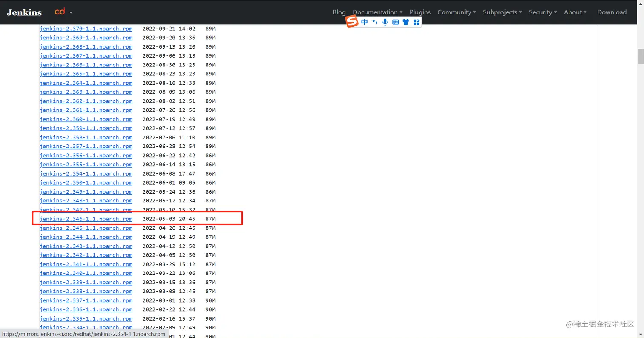
Task: Click jenkins-2.335-1.1.noarch.rpm
Action: [86, 318]
